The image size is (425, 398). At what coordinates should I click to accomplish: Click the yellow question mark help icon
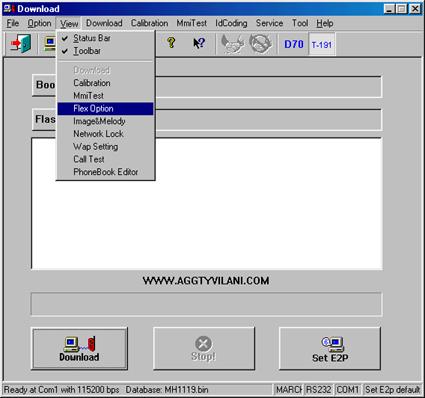point(171,43)
